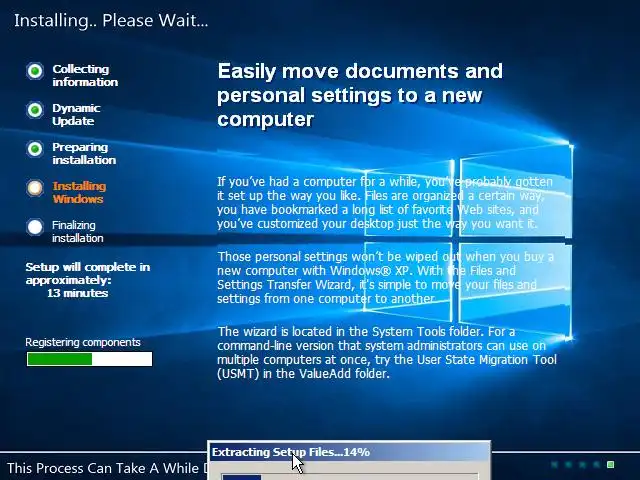Click 'Installing.. Please Wait...' header text
Image resolution: width=640 pixels, height=480 pixels.
tap(111, 20)
